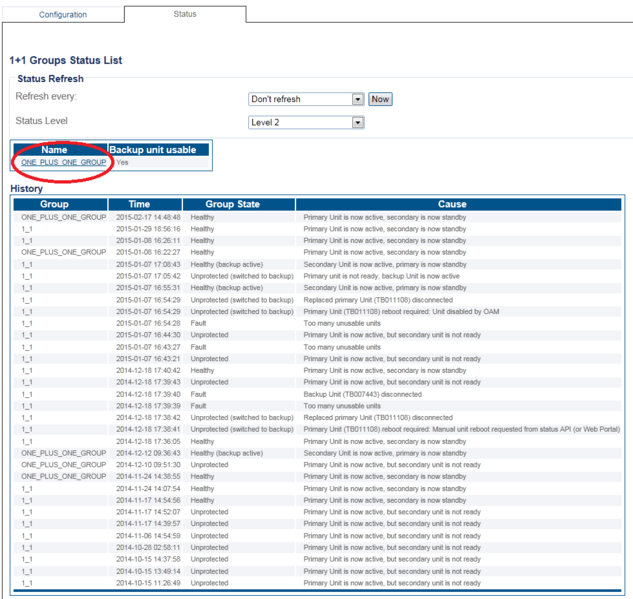Image resolution: width=633 pixels, height=599 pixels.
Task: Click the 1+1 Groups Status List heading
Action: pyautogui.click(x=65, y=60)
